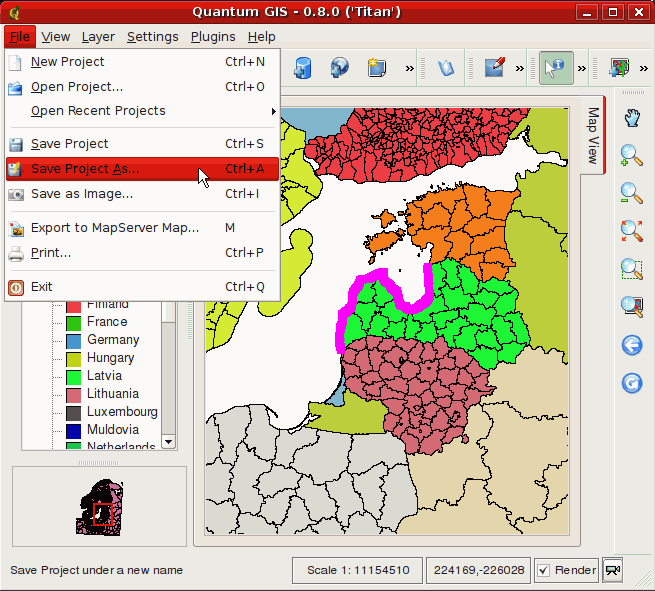
Task: Click the coordinates display 224169,-226028
Action: point(479,570)
